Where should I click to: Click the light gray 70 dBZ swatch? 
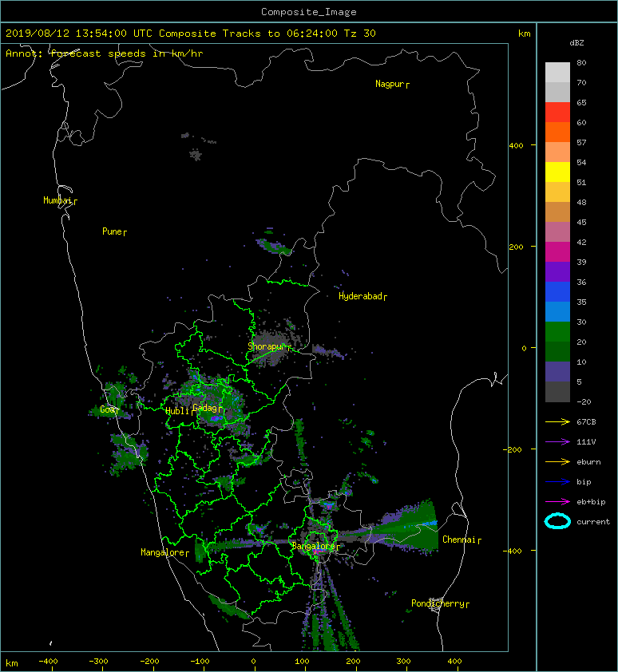pyautogui.click(x=557, y=72)
